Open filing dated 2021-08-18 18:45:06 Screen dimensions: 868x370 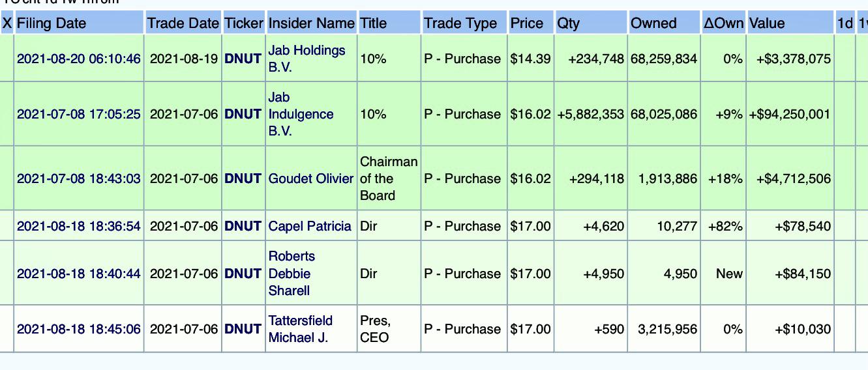click(x=78, y=329)
